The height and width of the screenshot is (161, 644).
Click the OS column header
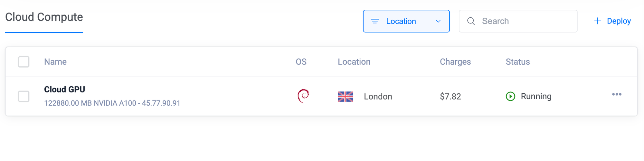tap(301, 62)
